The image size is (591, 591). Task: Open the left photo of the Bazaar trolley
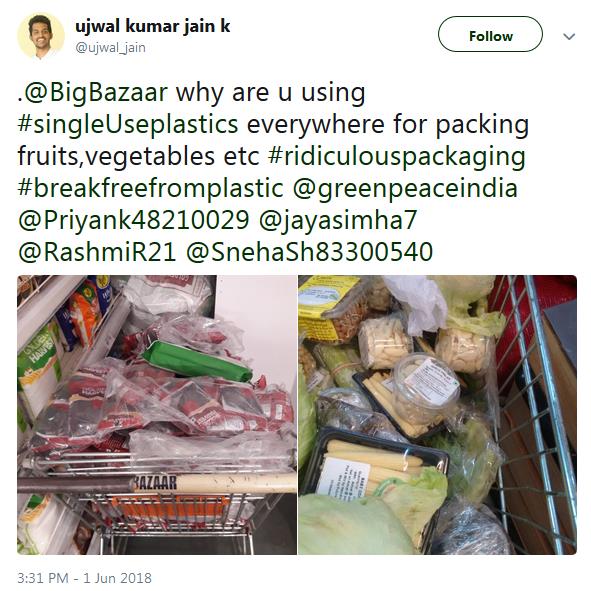pos(156,415)
